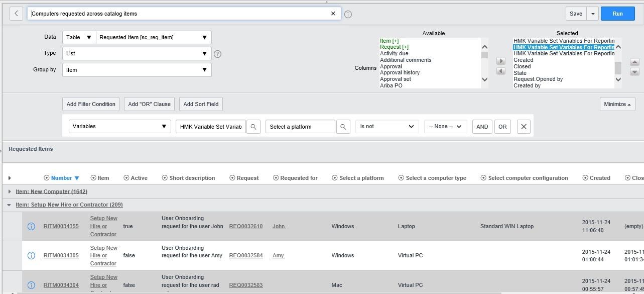Remove column from Selected with left arrow
Viewport: 644px width, 294px height.
(x=500, y=71)
